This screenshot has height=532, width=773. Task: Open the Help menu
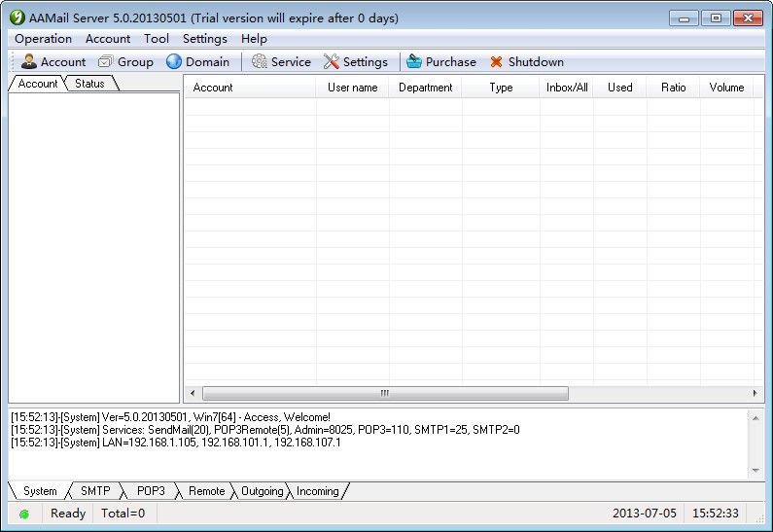[254, 39]
